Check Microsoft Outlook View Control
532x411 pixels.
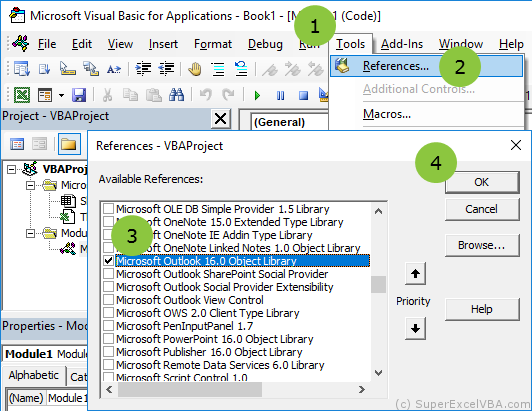pos(108,300)
